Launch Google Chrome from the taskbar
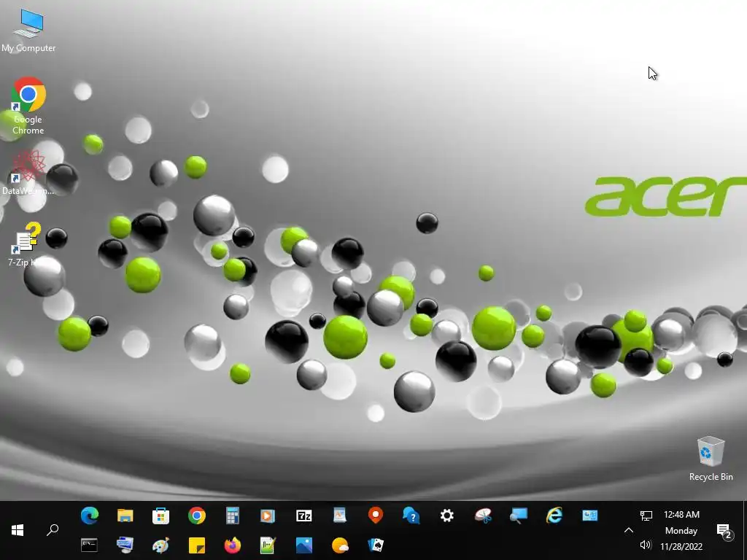Image resolution: width=747 pixels, height=560 pixels. 197,516
